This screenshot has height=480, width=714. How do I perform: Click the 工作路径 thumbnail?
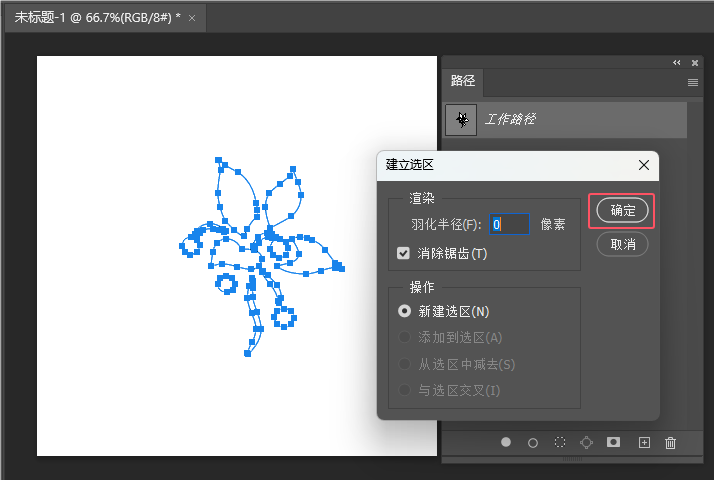point(461,120)
